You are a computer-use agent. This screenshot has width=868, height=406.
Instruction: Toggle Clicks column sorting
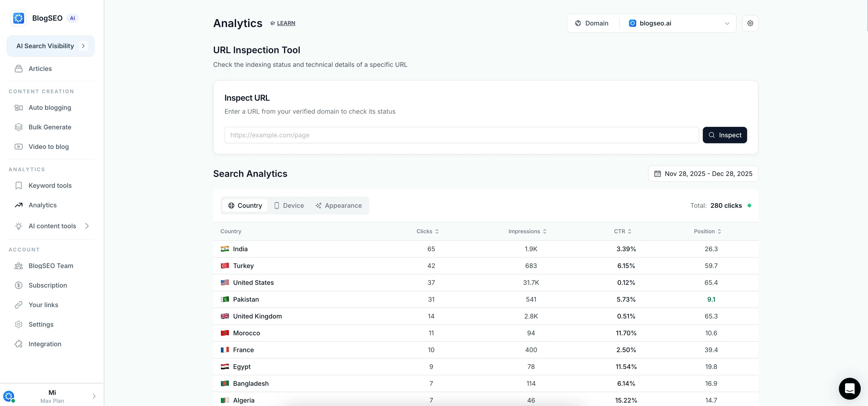437,231
